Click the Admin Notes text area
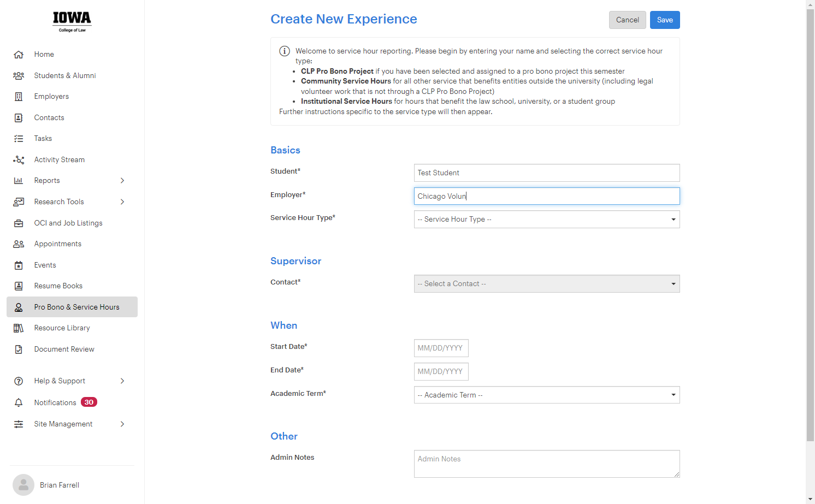Image resolution: width=815 pixels, height=504 pixels. tap(547, 464)
